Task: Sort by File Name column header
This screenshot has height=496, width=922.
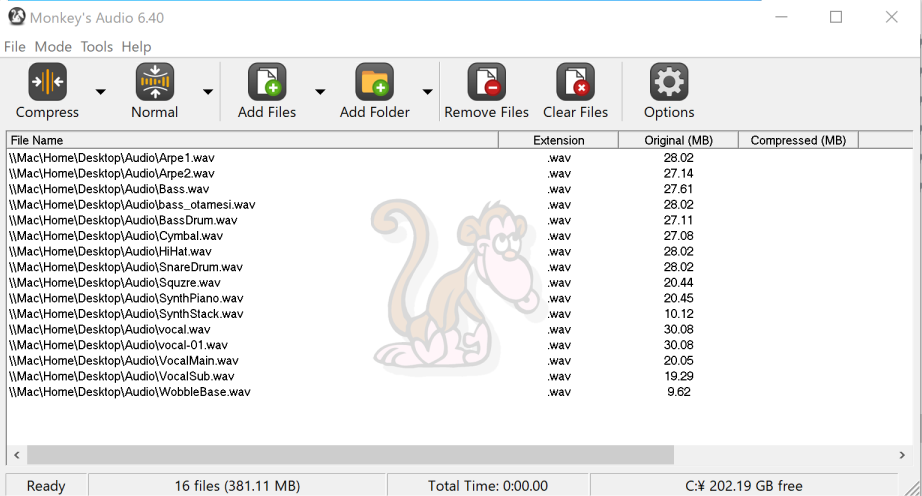Action: (252, 140)
